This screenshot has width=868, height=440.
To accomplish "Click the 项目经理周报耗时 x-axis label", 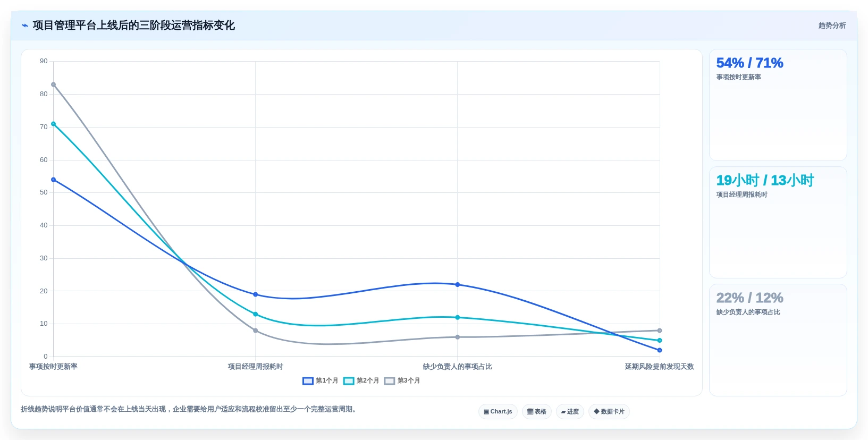I will click(x=255, y=367).
